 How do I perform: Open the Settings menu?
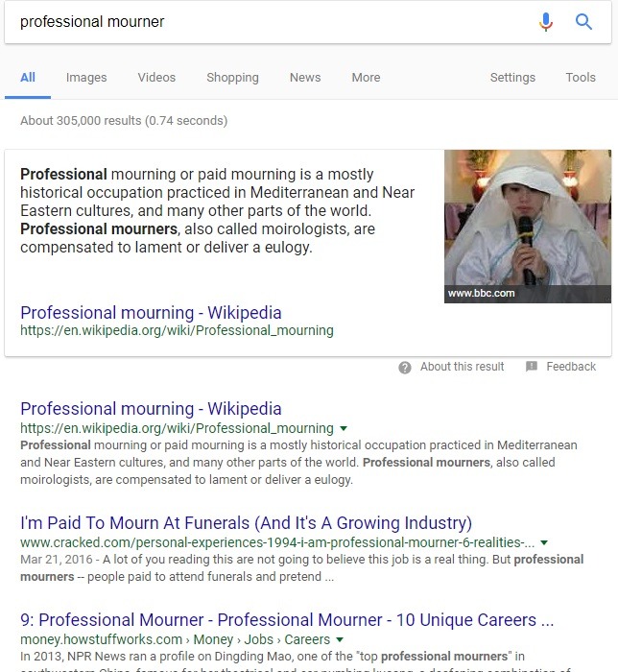(512, 78)
